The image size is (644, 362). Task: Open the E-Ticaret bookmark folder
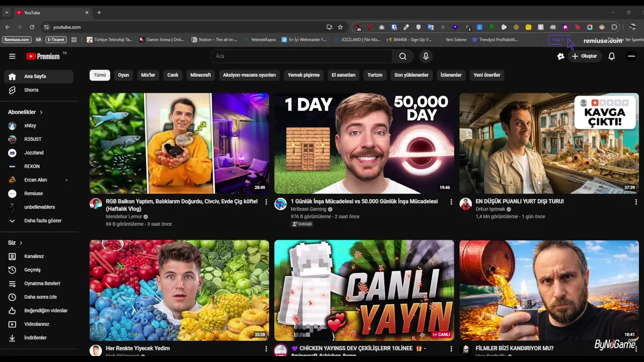[x=56, y=40]
